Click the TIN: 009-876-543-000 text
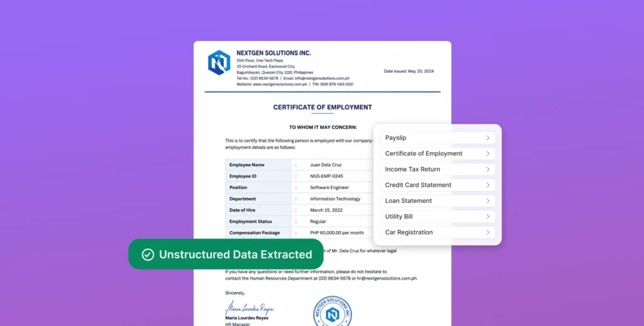This screenshot has height=326, width=644. [x=333, y=84]
